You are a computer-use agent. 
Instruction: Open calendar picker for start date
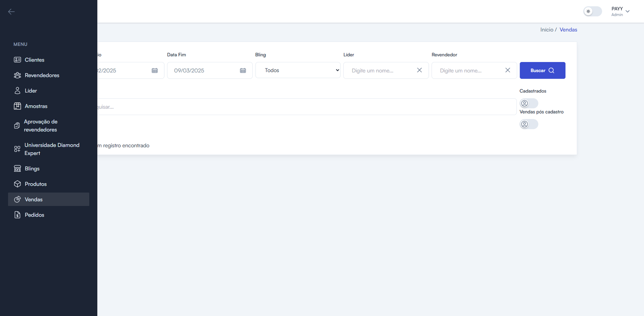[155, 70]
